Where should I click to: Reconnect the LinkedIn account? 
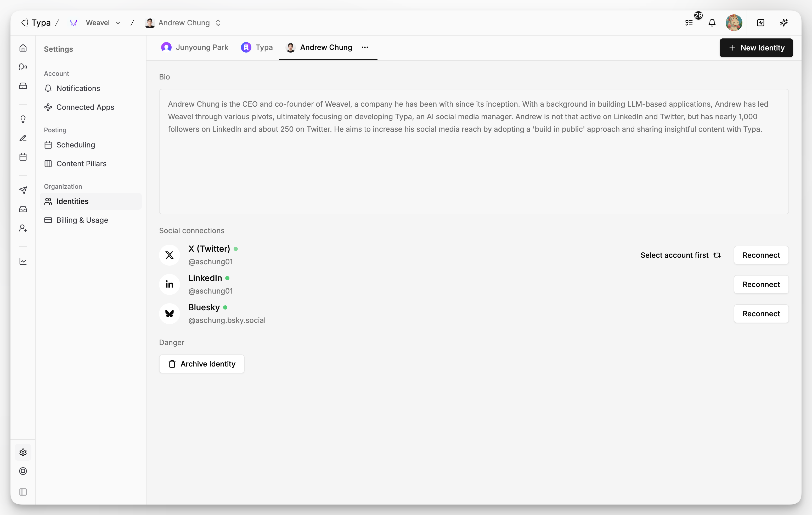point(761,284)
